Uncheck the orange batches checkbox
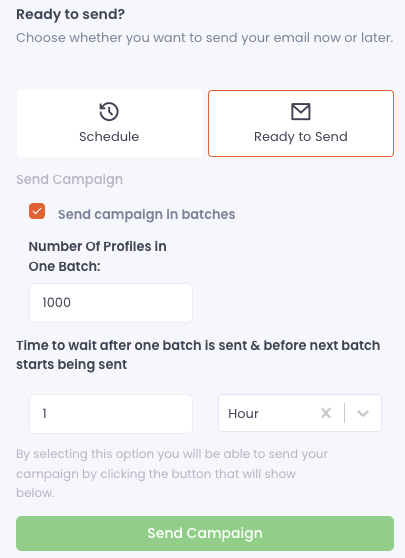 (37, 211)
